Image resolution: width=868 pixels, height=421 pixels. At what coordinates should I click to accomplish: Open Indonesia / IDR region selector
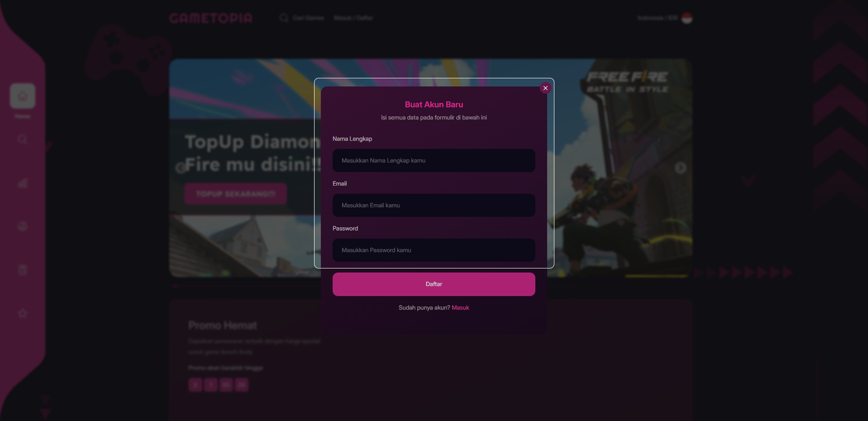point(658,18)
